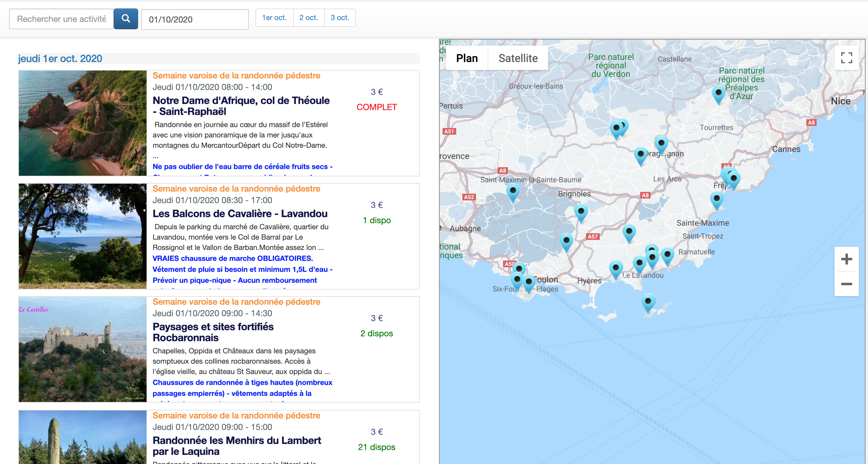Click 'Jeudi 01/10/2020 08:30 - 17:00' time text
Viewport: 868px width, 464px height.
click(212, 200)
